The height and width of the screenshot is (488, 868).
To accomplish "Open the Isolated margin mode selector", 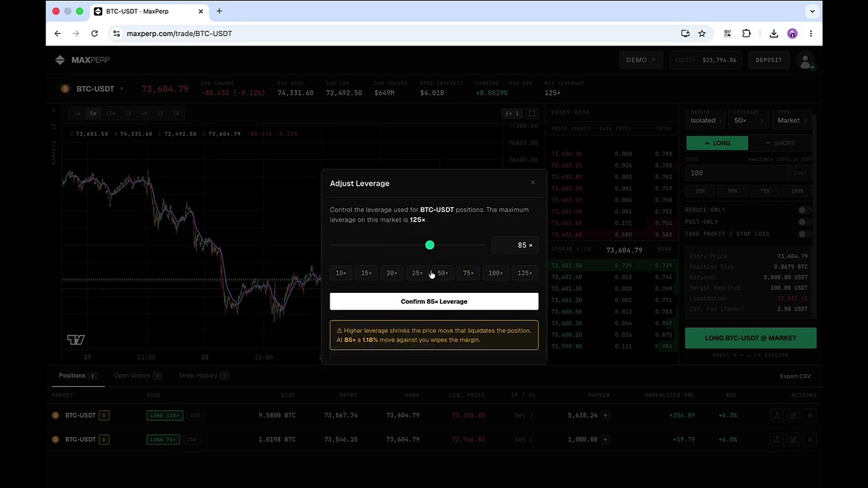I will coord(706,120).
